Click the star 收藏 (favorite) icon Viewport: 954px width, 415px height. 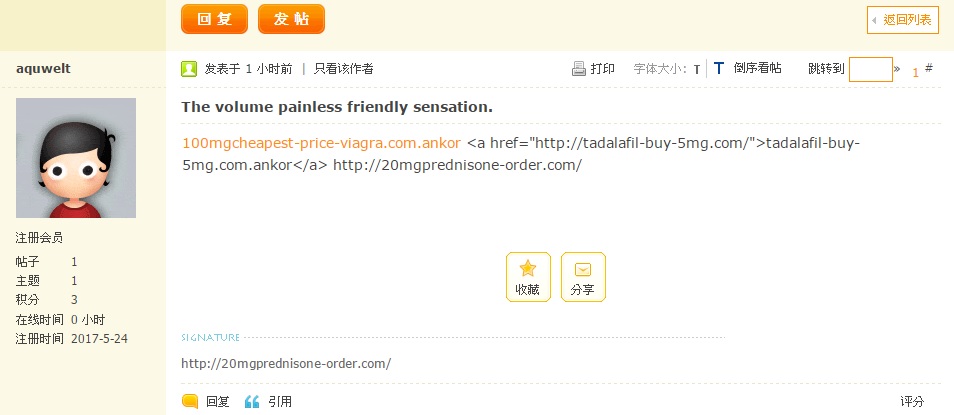coord(527,268)
